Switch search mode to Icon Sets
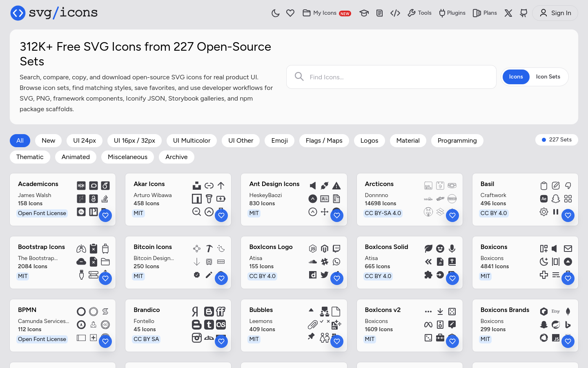Viewport: 588px width, 368px height. coord(548,77)
